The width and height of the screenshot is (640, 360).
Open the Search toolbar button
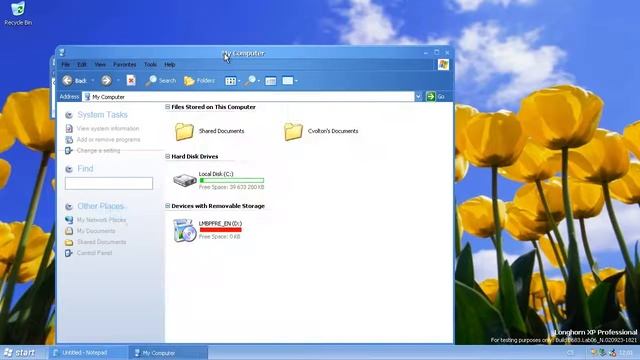tap(161, 81)
